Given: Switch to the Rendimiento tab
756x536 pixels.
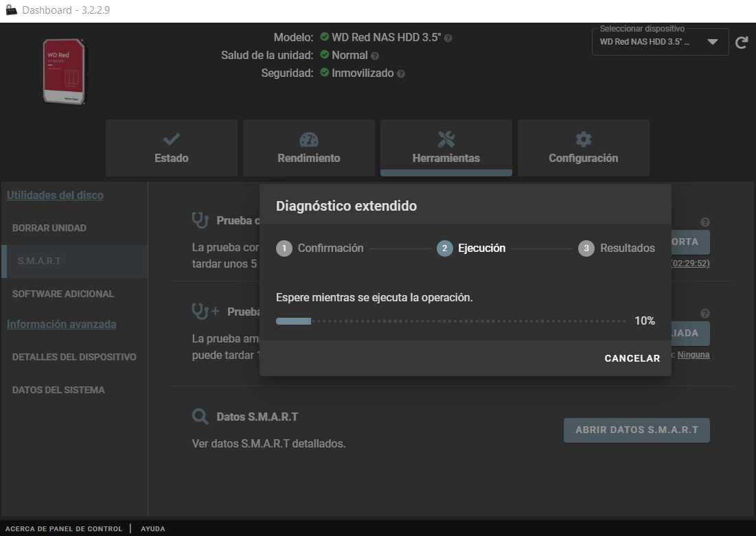Looking at the screenshot, I should [308, 148].
